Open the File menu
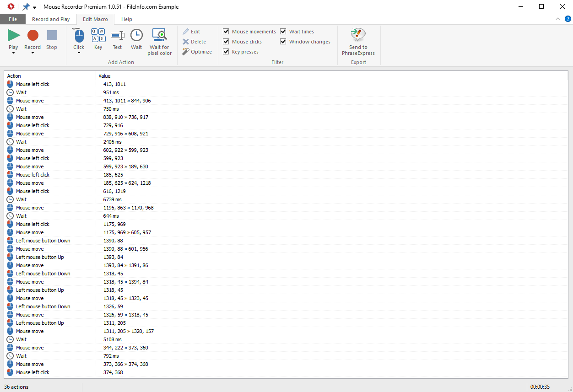The height and width of the screenshot is (392, 573). 13,19
